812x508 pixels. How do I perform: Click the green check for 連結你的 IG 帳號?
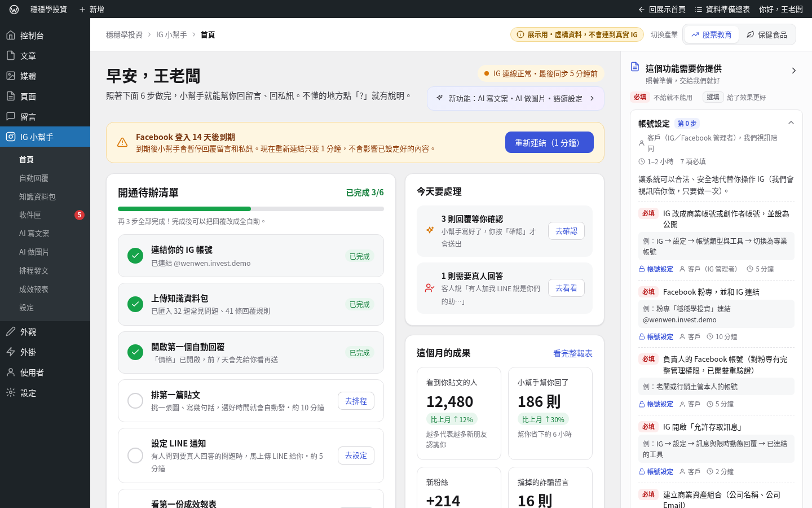coord(135,256)
